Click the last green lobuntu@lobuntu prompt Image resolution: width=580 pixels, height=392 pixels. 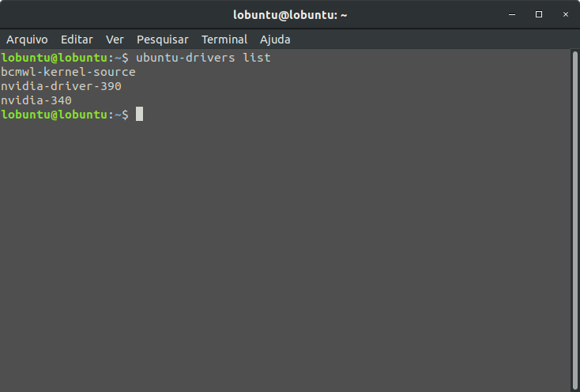pos(54,115)
